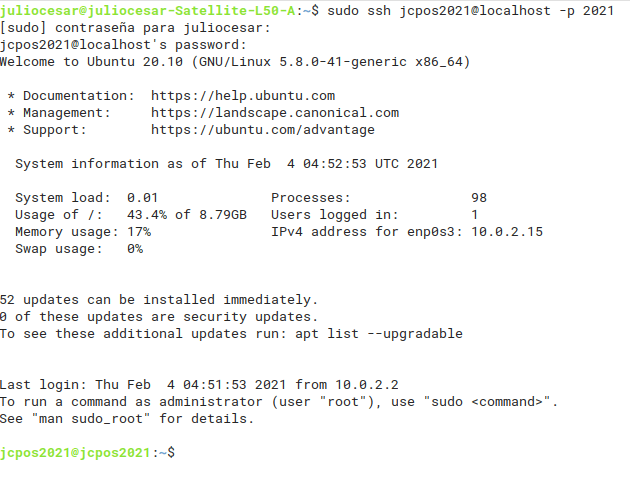630x488 pixels.
Task: Click the Swap usage 0% value
Action: click(134, 248)
